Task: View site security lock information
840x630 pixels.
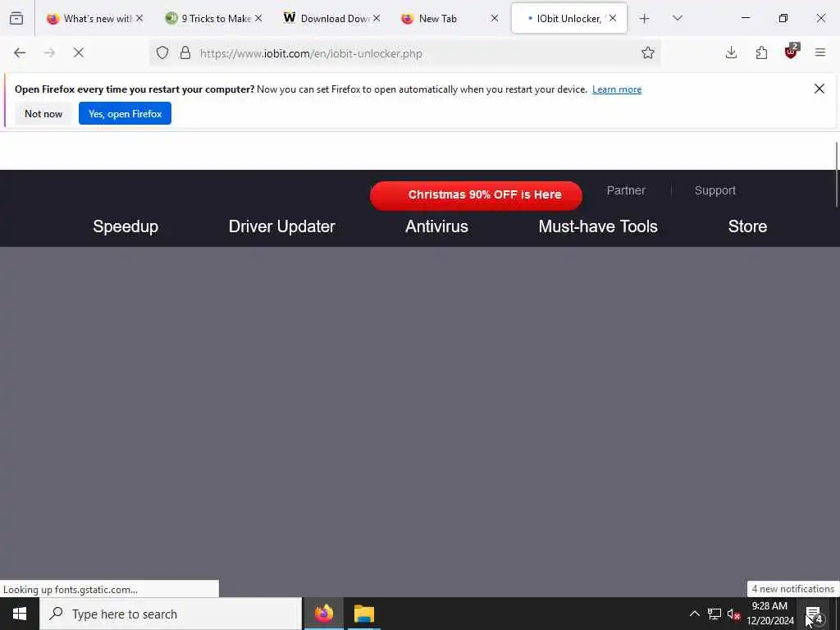Action: click(x=185, y=52)
